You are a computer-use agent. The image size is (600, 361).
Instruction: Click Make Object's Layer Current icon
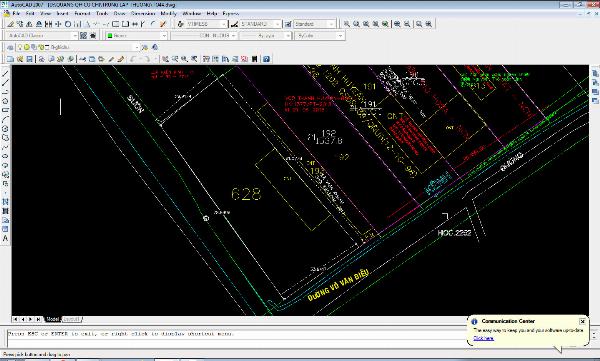coord(145,47)
